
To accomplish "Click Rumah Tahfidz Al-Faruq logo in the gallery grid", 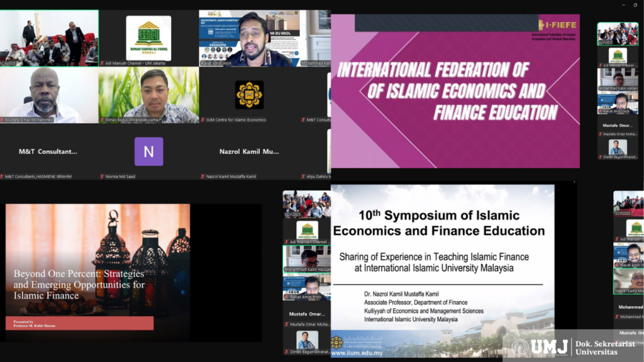I will click(148, 38).
